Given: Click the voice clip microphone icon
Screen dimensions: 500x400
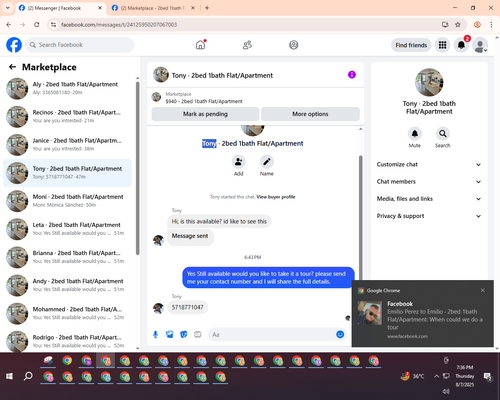Looking at the screenshot, I should (155, 334).
